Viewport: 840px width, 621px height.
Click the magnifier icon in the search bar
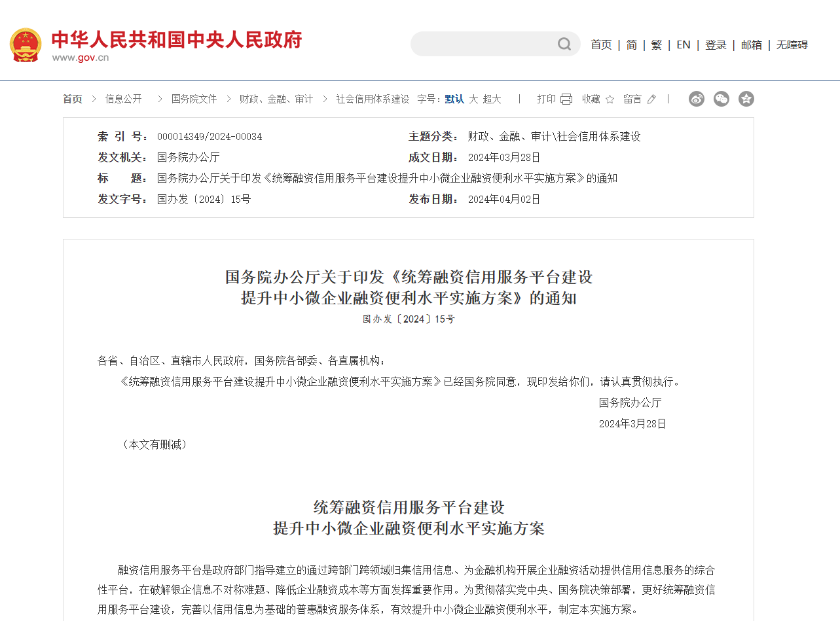tap(564, 44)
